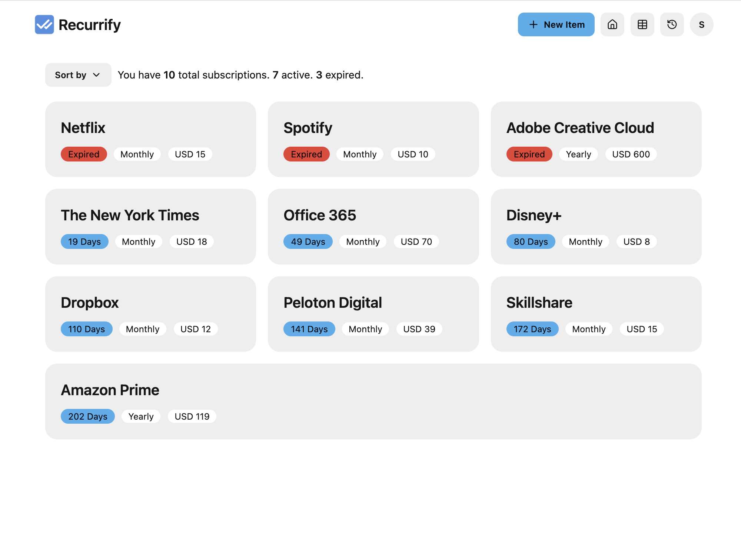Click the USD 600 price tag

(x=631, y=154)
